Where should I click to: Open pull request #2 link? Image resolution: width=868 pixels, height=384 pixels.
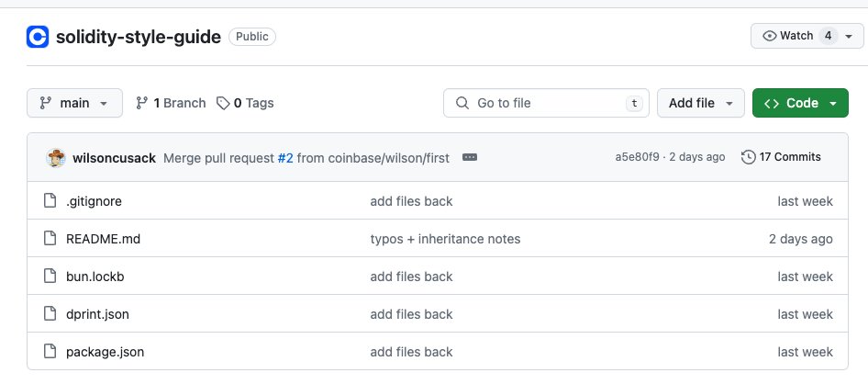[285, 157]
